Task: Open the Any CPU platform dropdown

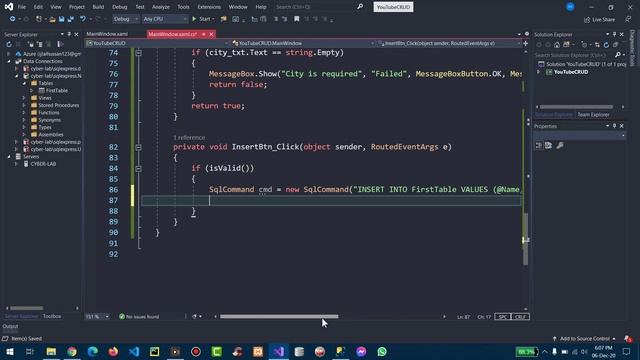Action: 165,19
